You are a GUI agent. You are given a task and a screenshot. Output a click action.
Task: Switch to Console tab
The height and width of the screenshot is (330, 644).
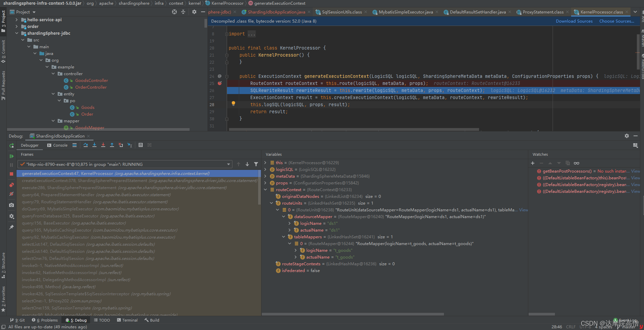click(57, 145)
